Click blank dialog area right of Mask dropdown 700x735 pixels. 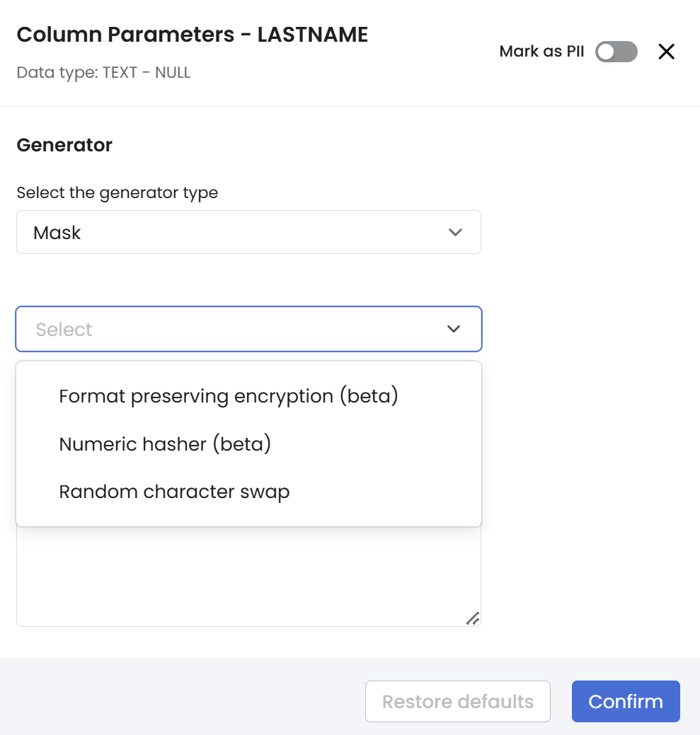(x=587, y=232)
